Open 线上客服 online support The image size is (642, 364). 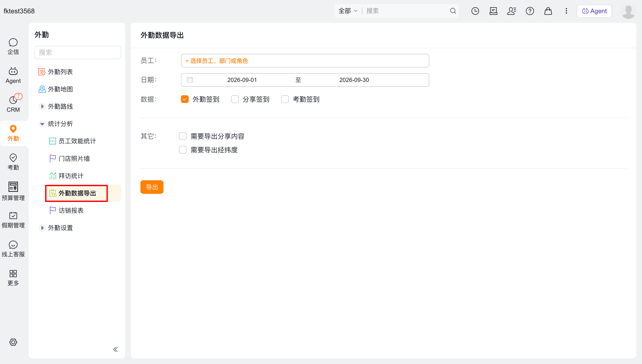tap(13, 249)
